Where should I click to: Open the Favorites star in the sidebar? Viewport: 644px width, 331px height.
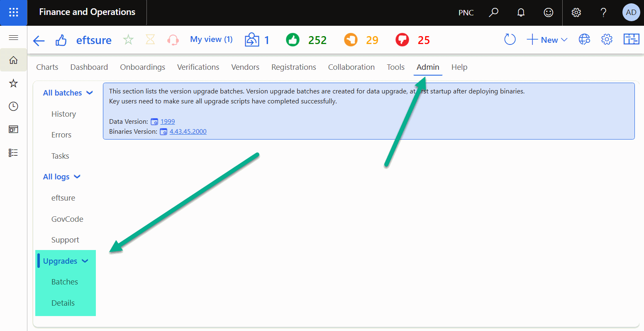(13, 83)
